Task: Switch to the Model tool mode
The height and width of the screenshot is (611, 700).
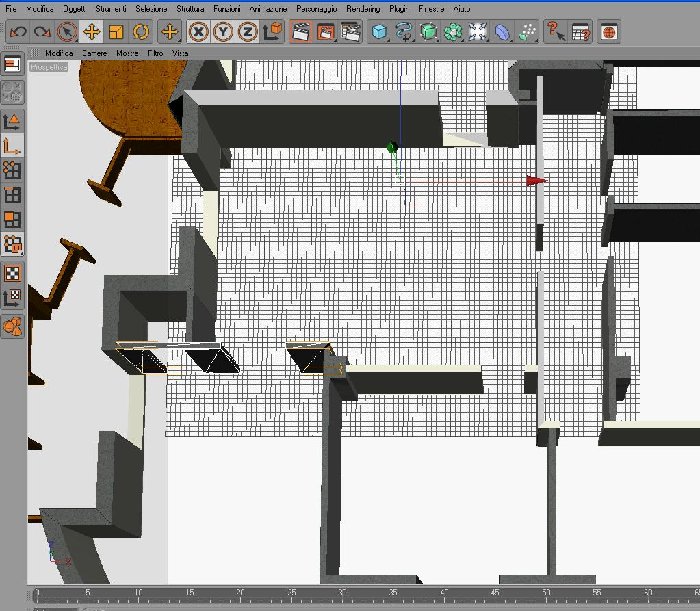Action: point(12,121)
